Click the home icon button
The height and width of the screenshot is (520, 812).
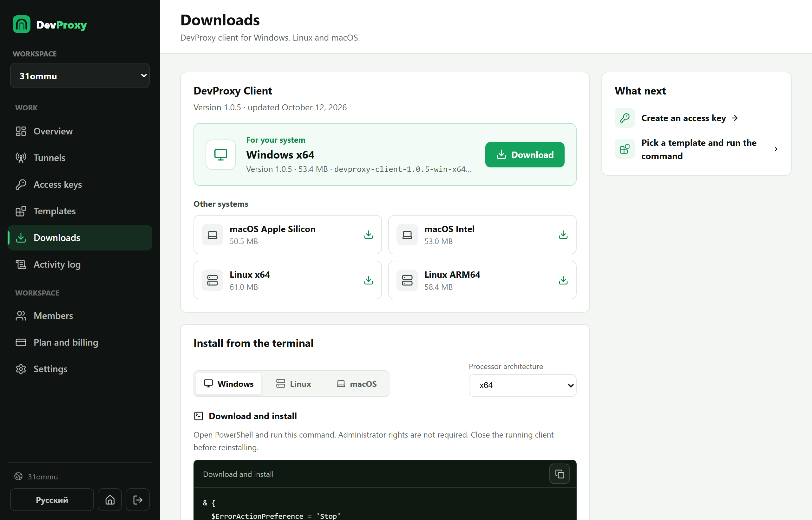(x=110, y=500)
